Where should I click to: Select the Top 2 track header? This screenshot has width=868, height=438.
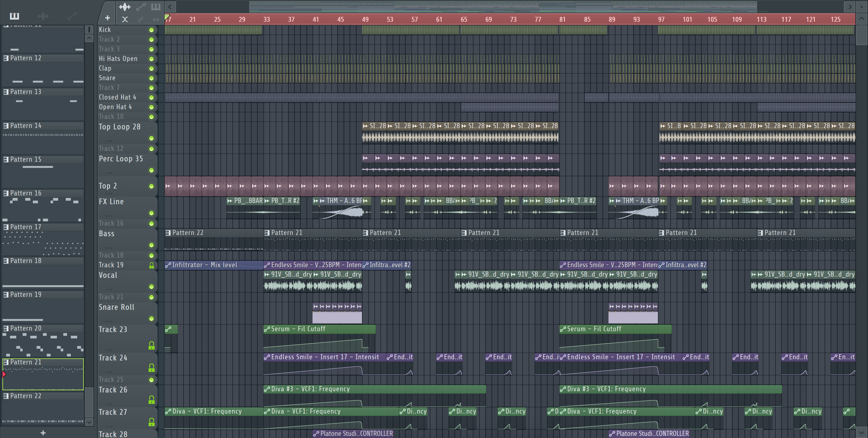pos(127,186)
